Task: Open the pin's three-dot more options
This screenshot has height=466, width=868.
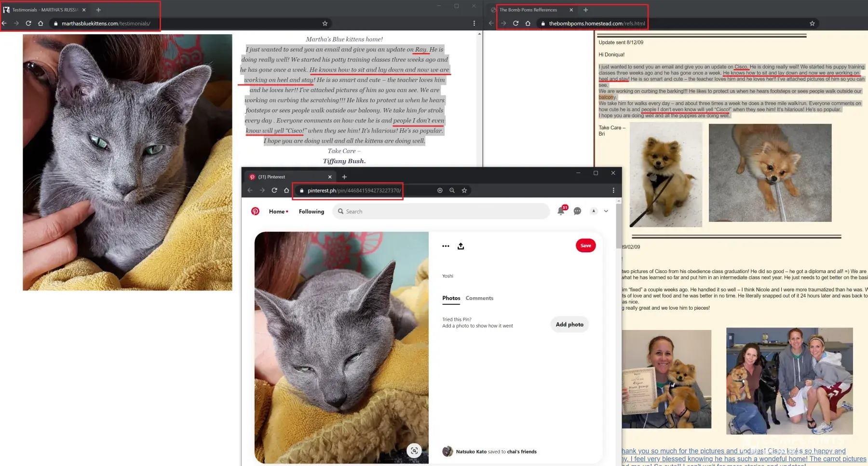Action: click(446, 246)
